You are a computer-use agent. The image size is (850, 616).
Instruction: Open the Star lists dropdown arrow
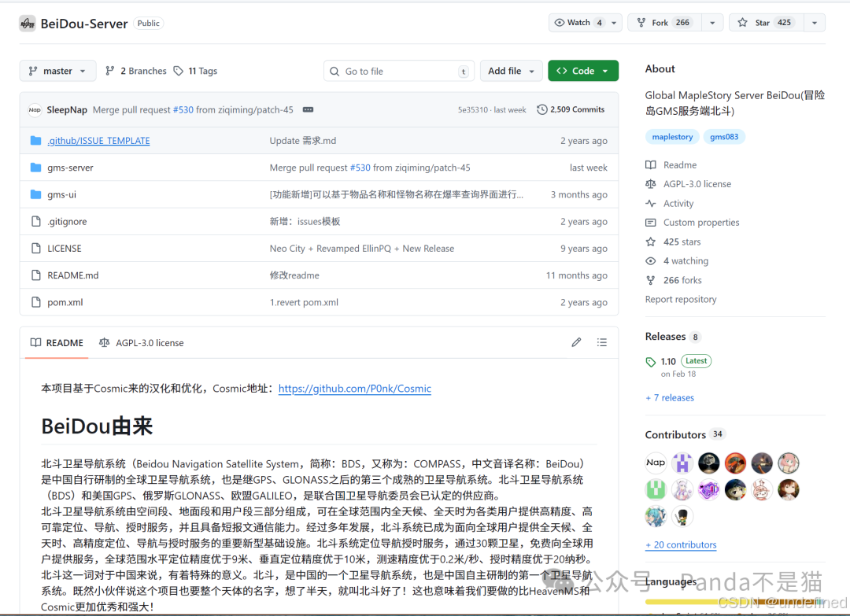click(x=815, y=23)
